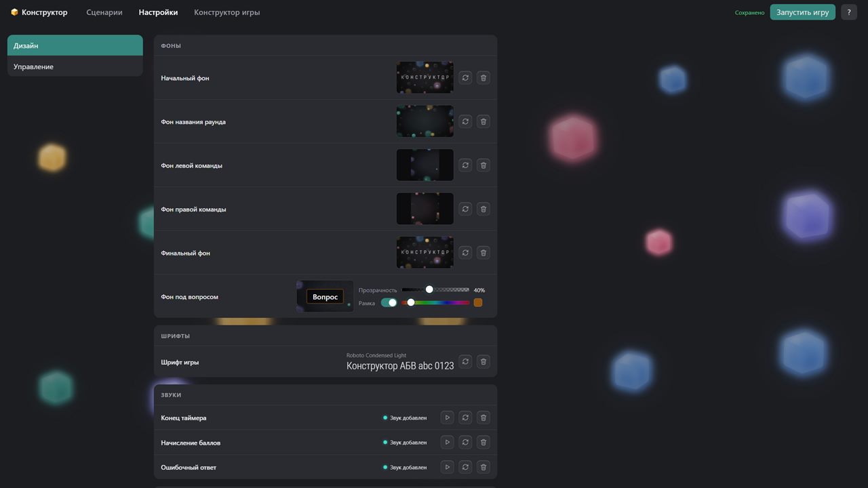Delete the Шрифт игры font

(x=483, y=361)
